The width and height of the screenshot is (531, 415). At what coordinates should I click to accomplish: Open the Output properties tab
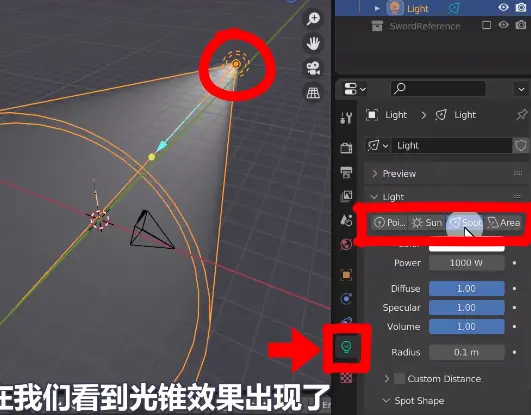pos(346,172)
